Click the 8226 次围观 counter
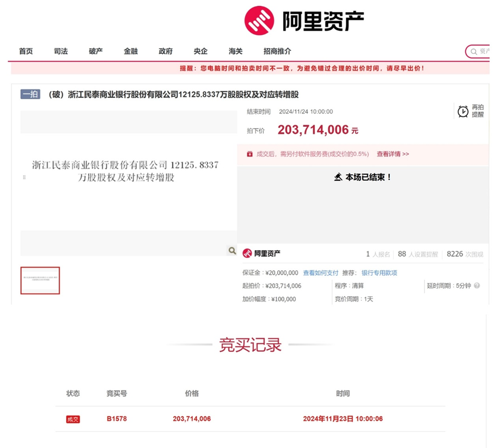The image size is (501, 448). coord(465,254)
